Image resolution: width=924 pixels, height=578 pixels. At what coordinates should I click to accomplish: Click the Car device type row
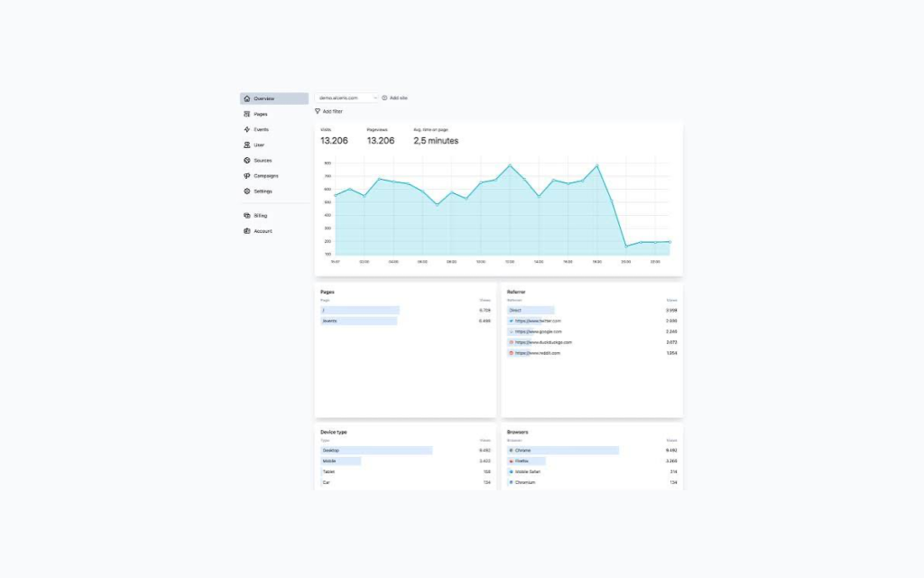(405, 482)
